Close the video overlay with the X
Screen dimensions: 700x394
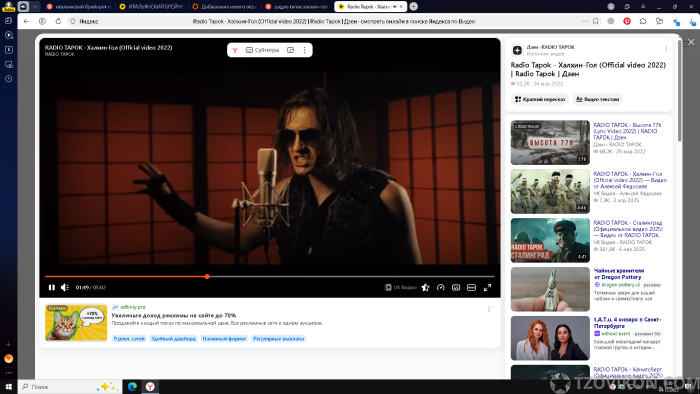[691, 42]
